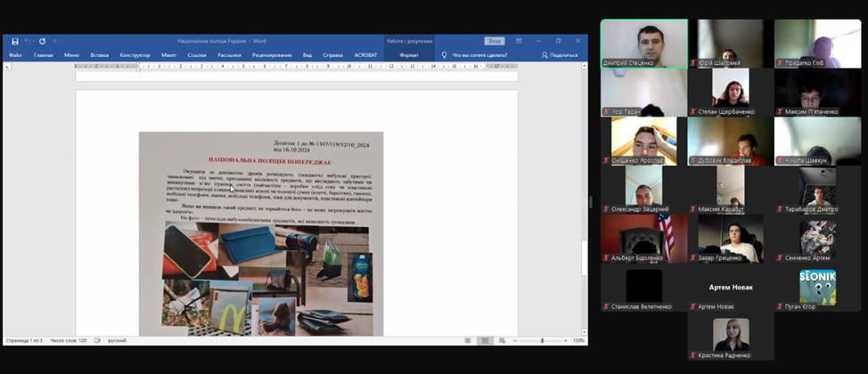Click the zoom slider handle
The image size is (868, 374).
click(x=542, y=340)
